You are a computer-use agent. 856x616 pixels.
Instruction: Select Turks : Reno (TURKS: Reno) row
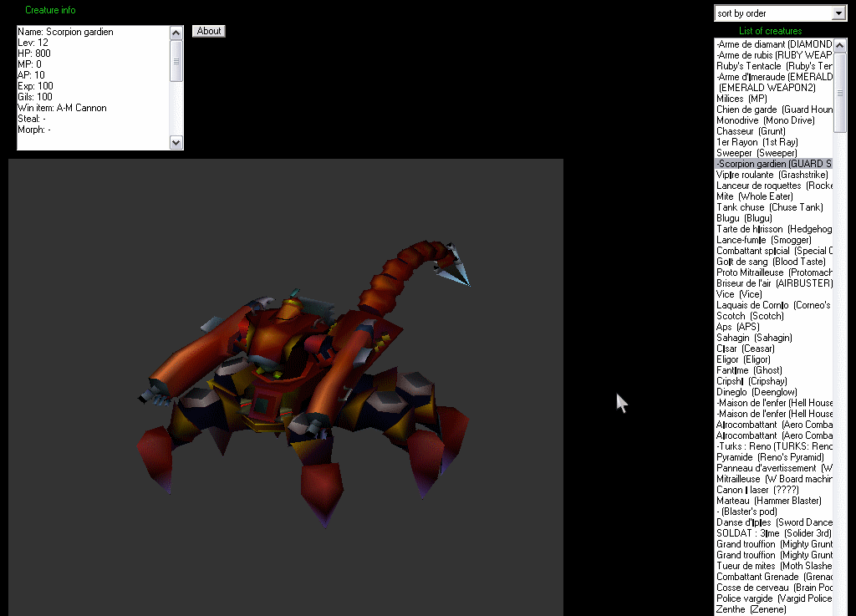click(x=774, y=447)
